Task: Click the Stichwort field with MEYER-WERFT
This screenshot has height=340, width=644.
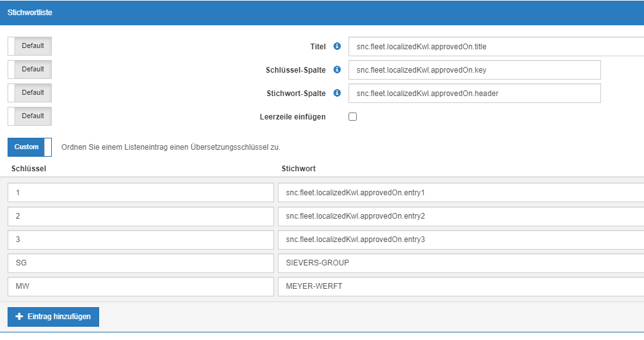Action: [x=460, y=286]
